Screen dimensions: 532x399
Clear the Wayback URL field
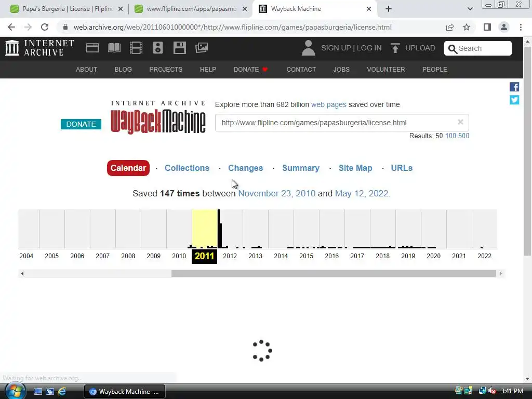460,122
